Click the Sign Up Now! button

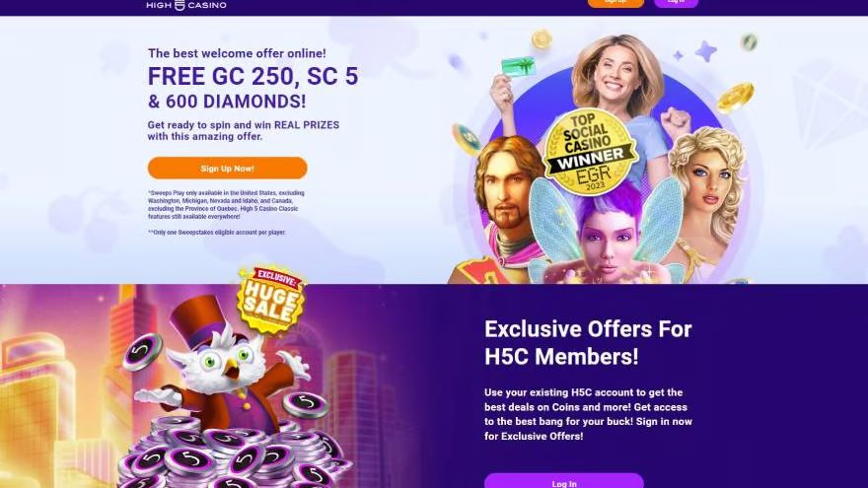tap(228, 169)
